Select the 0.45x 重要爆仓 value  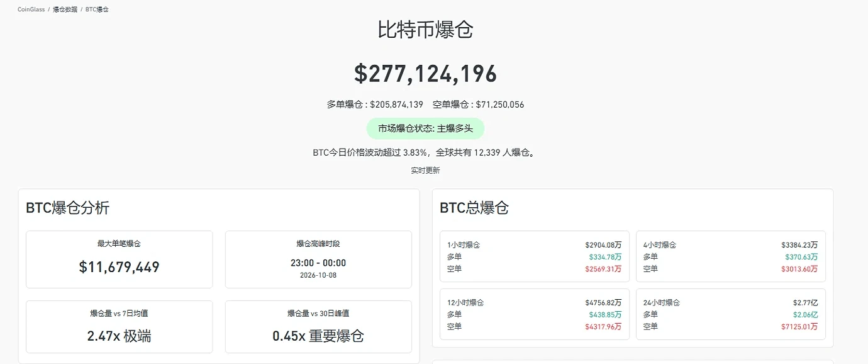point(318,336)
